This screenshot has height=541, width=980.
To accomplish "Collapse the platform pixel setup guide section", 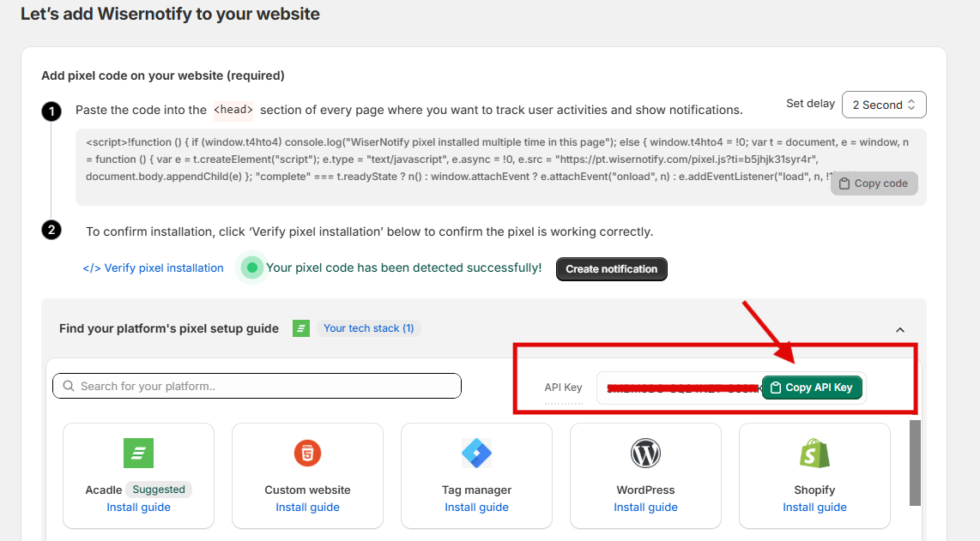I will pyautogui.click(x=900, y=329).
